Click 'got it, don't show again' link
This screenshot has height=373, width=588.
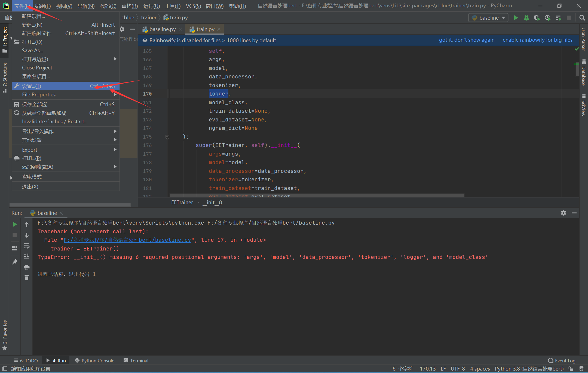pos(467,40)
